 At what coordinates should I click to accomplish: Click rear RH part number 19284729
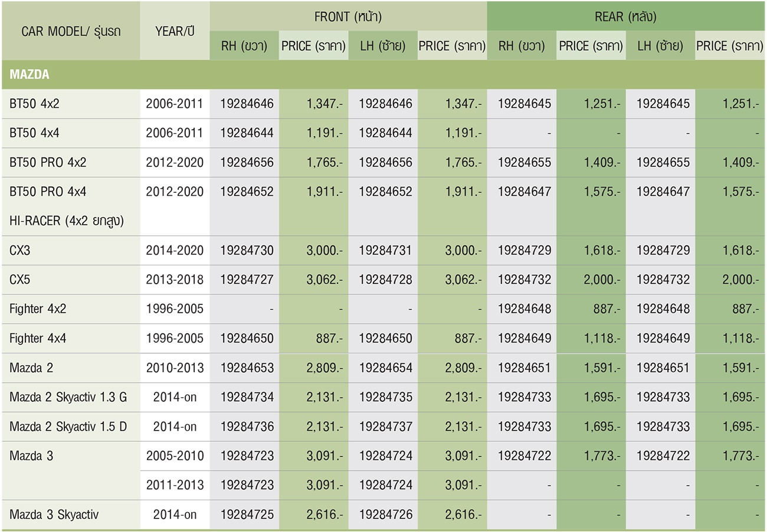[525, 250]
